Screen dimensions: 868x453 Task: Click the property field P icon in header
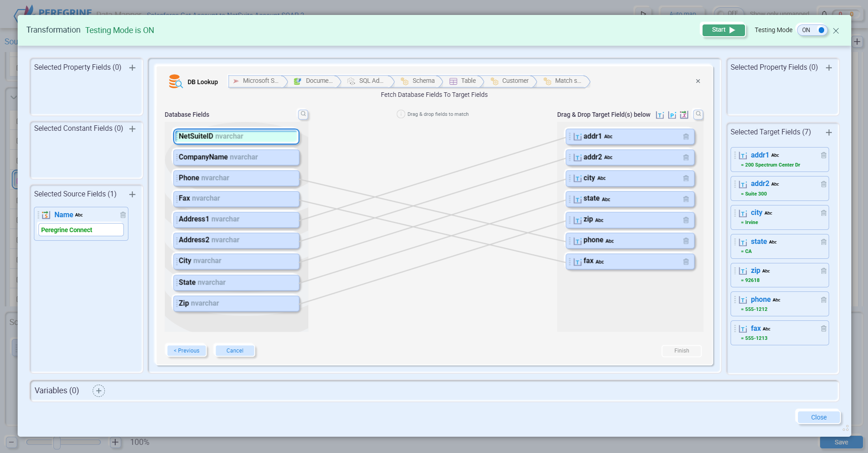672,115
